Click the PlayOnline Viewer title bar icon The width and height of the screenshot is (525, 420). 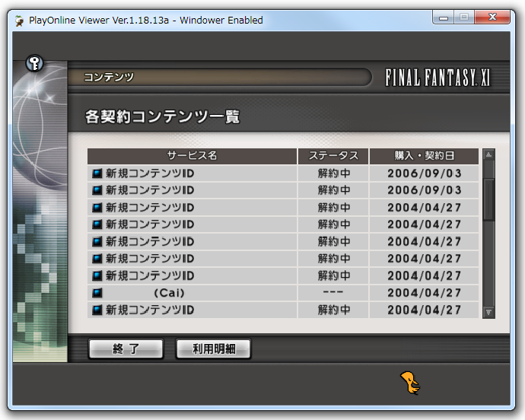click(18, 21)
